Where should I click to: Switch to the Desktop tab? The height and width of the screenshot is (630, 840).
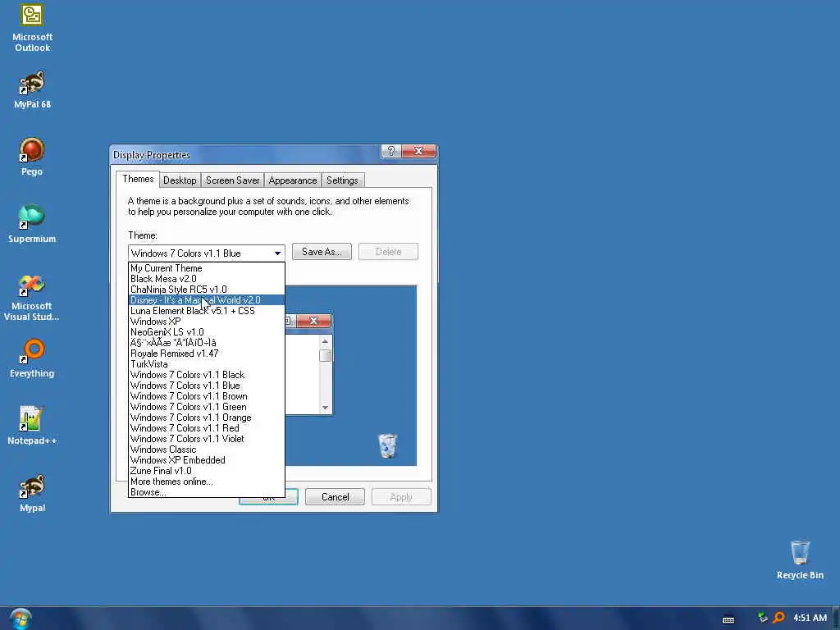click(x=180, y=180)
